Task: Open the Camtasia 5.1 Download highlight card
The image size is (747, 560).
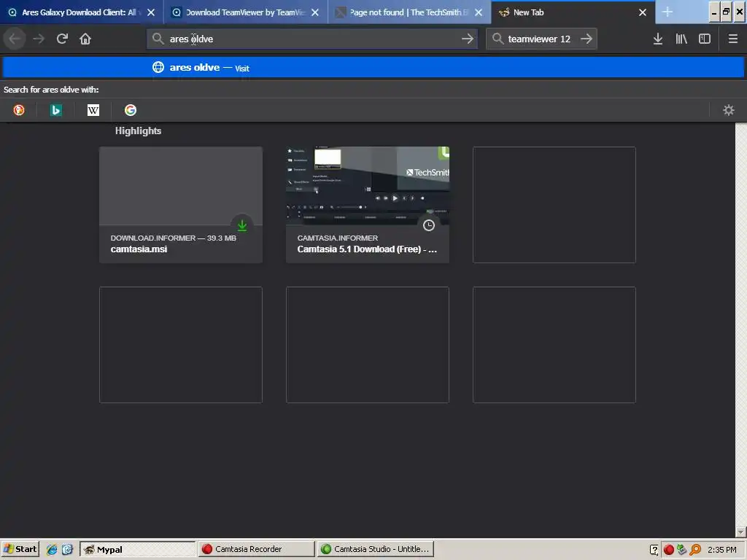Action: click(x=368, y=205)
